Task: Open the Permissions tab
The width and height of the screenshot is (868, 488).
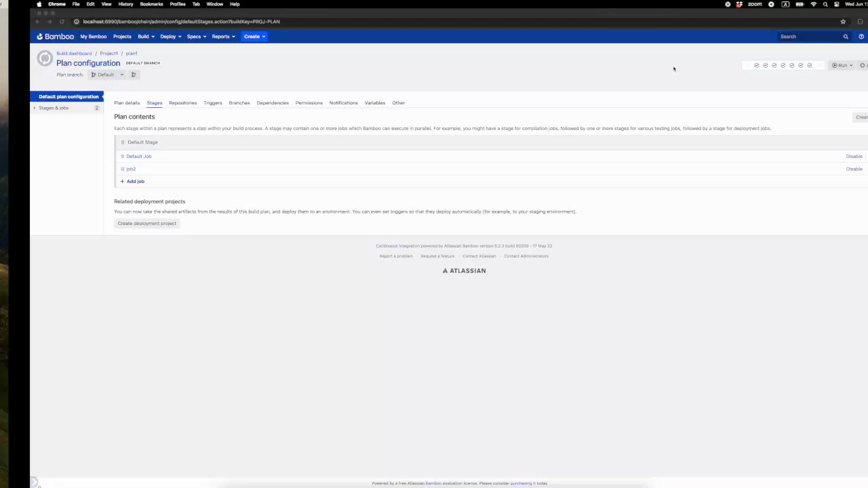Action: 309,103
